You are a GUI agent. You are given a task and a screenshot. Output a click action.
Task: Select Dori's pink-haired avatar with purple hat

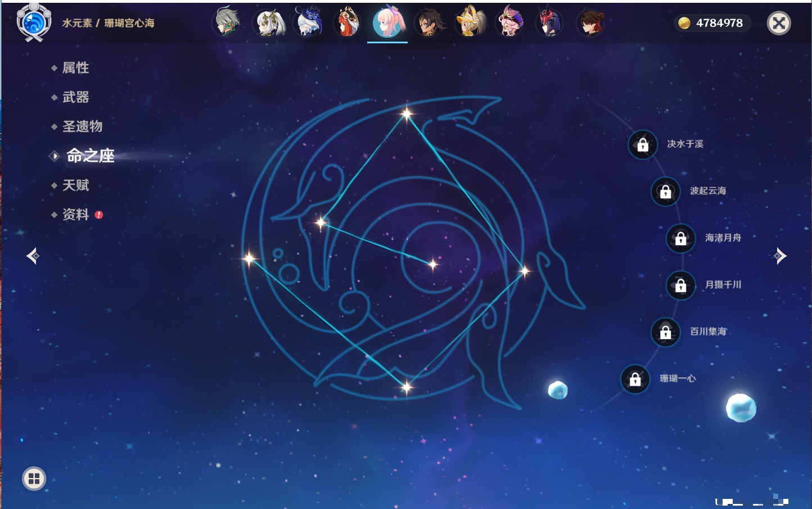click(x=509, y=22)
